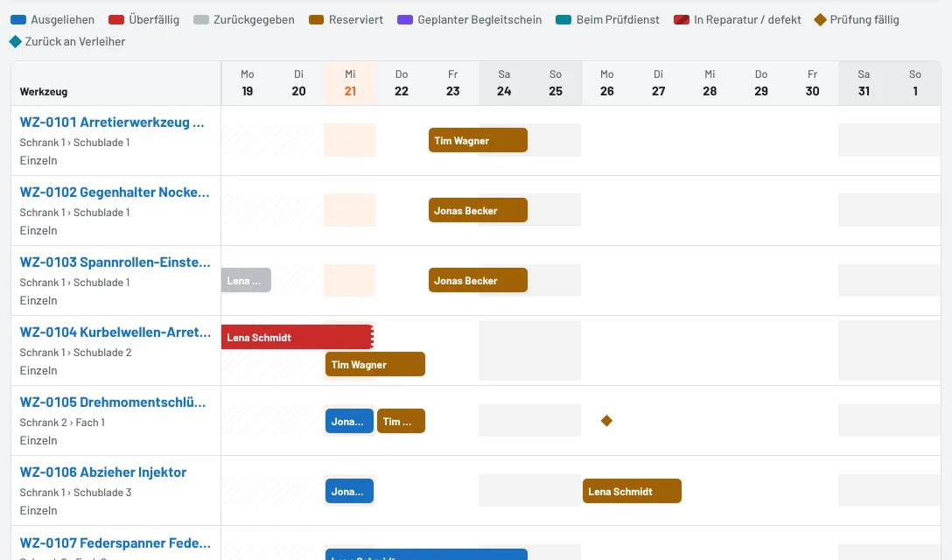Select Jonas Becker reservation on WZ-0102
The image size is (952, 560).
478,210
